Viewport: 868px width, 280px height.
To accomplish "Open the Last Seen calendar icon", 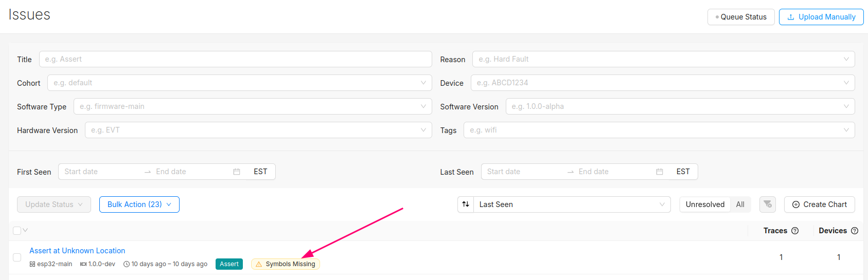I will pos(660,172).
